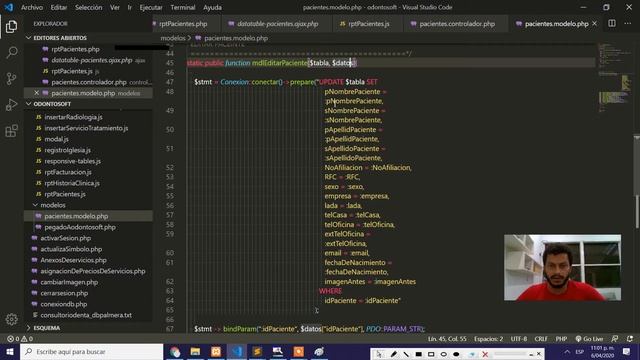The height and width of the screenshot is (360, 640).
Task: Switch to the rptPacientes.js tab
Action: (368, 24)
